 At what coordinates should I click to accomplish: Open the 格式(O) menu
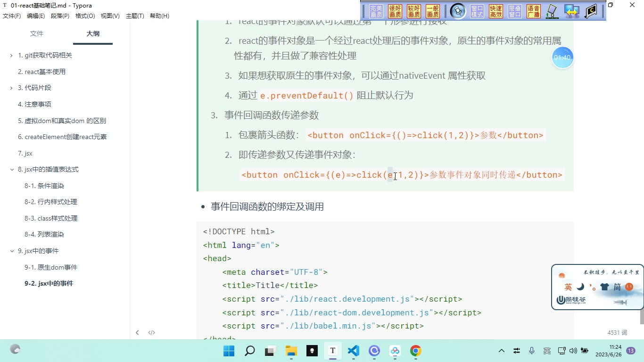pyautogui.click(x=85, y=16)
